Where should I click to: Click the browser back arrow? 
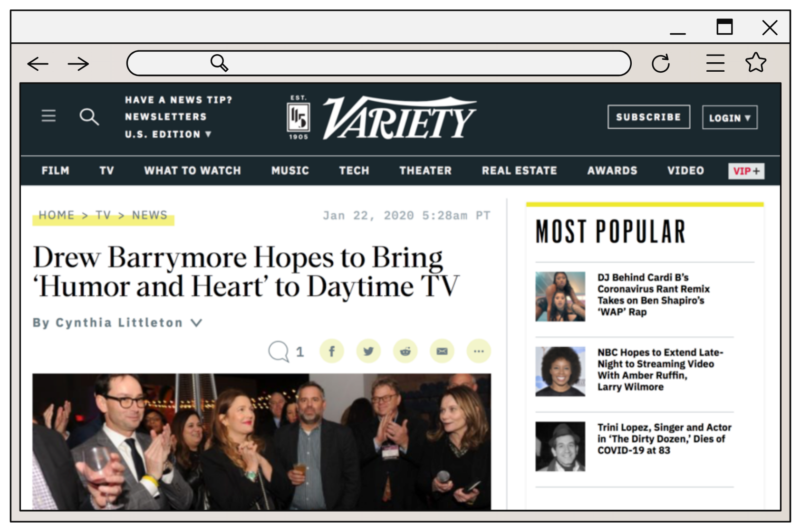tap(38, 64)
